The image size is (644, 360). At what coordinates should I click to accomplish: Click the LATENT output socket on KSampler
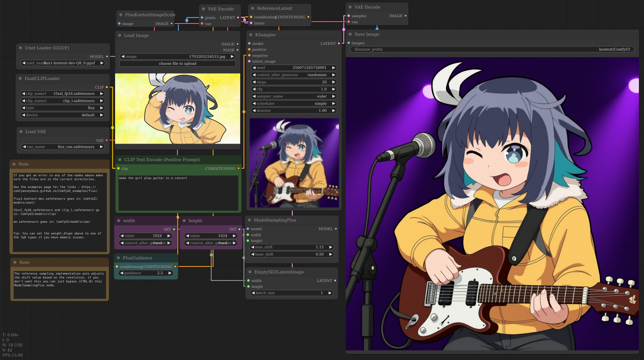tap(339, 44)
